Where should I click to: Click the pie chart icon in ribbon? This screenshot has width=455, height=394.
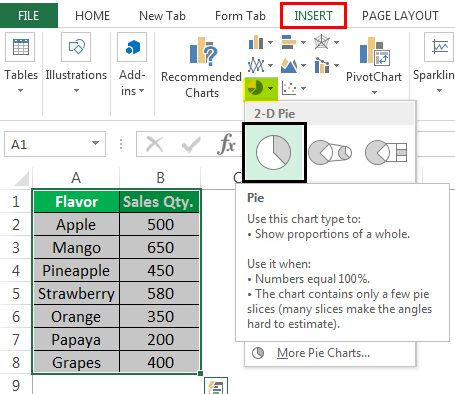pos(256,88)
